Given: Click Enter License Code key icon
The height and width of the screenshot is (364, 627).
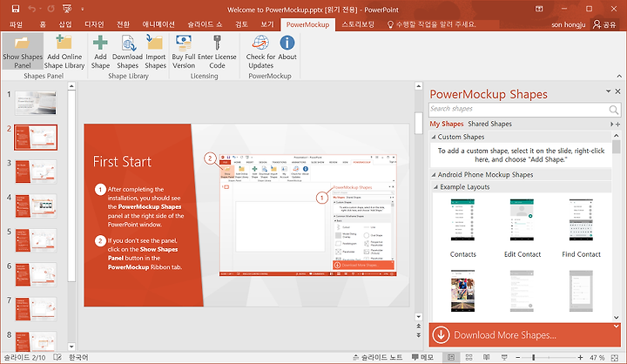Looking at the screenshot, I should 217,43.
